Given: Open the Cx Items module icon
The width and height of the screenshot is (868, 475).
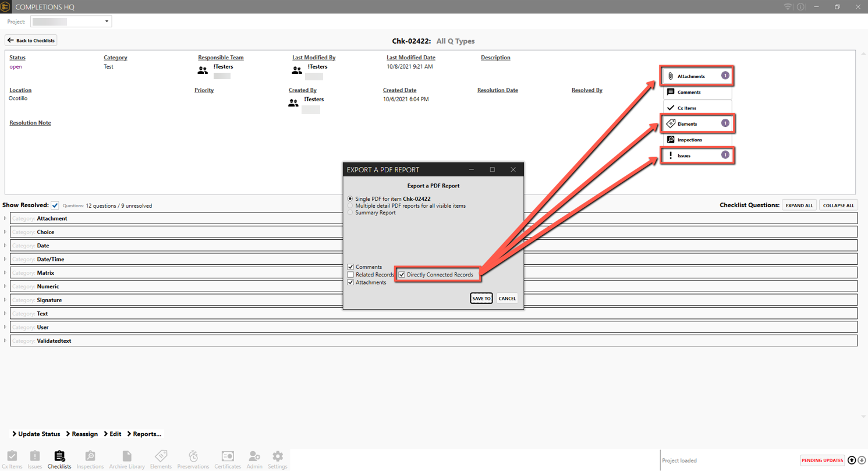Looking at the screenshot, I should coord(12,459).
